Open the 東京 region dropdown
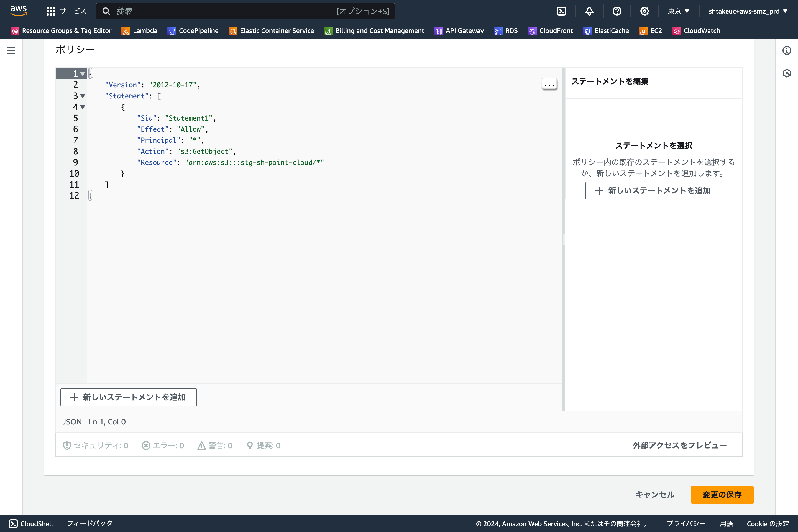Image resolution: width=798 pixels, height=532 pixels. point(678,11)
